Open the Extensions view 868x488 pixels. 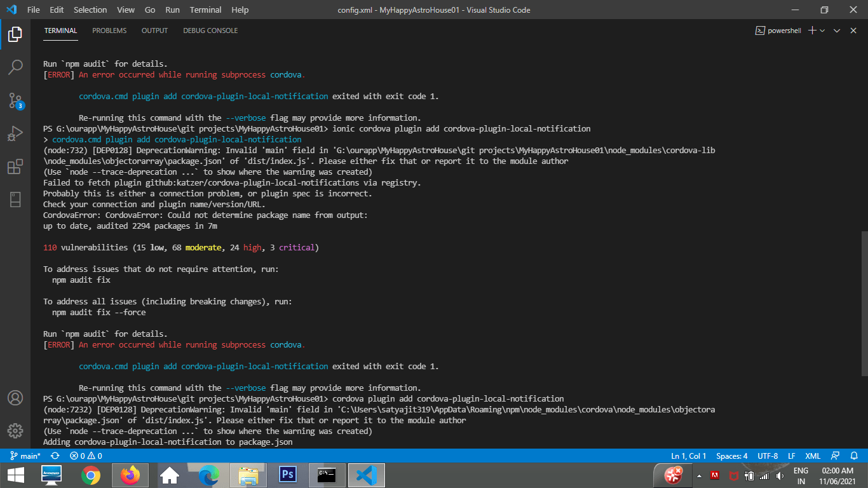[x=15, y=166]
